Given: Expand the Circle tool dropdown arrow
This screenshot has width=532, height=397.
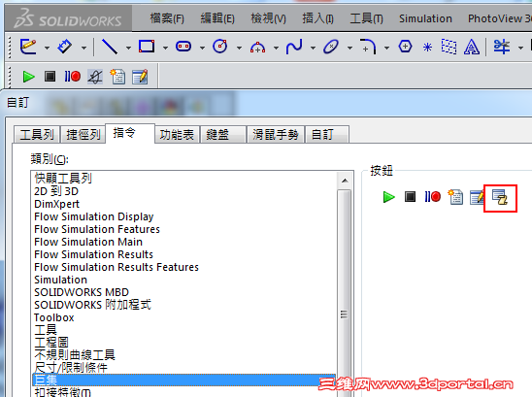Looking at the screenshot, I should 239,48.
